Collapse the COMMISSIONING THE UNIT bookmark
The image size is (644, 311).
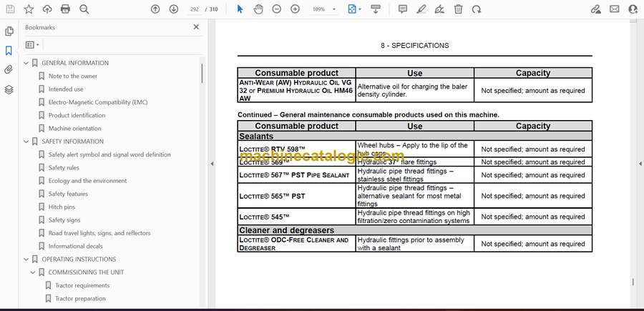coord(33,272)
